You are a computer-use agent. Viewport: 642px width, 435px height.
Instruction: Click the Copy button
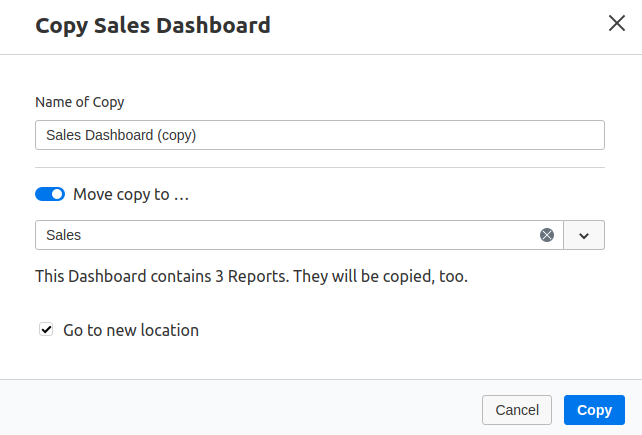(x=594, y=410)
